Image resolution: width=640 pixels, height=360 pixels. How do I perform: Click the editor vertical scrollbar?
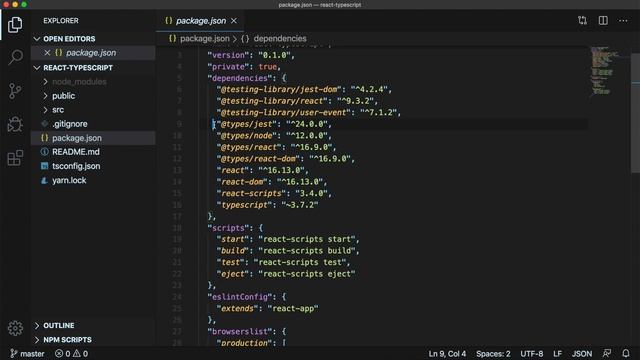click(x=635, y=113)
